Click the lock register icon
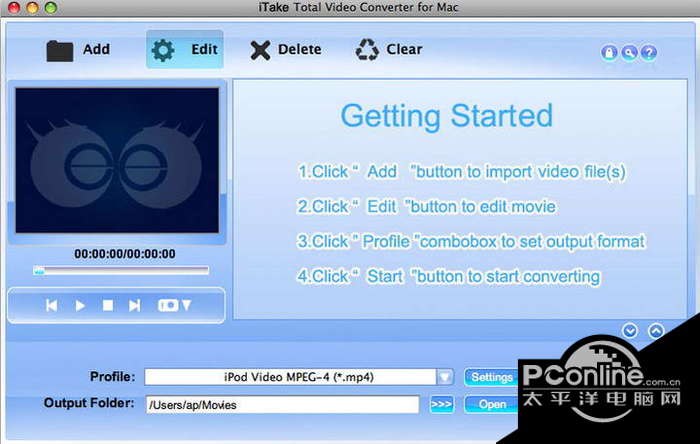 [x=609, y=53]
